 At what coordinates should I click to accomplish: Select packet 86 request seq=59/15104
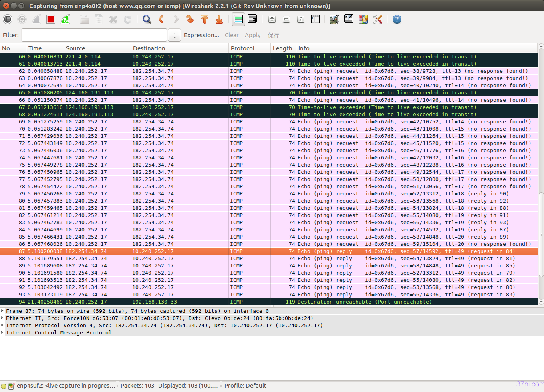(x=269, y=244)
